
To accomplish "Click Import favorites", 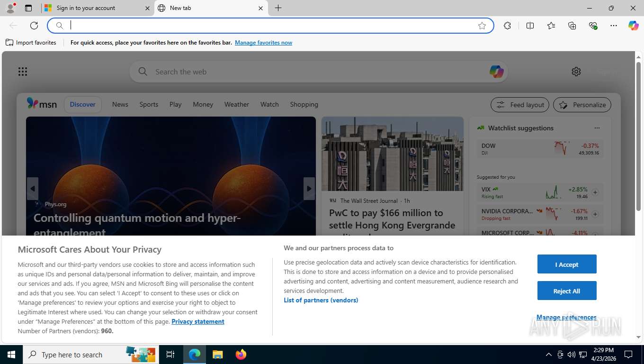I will [x=31, y=43].
